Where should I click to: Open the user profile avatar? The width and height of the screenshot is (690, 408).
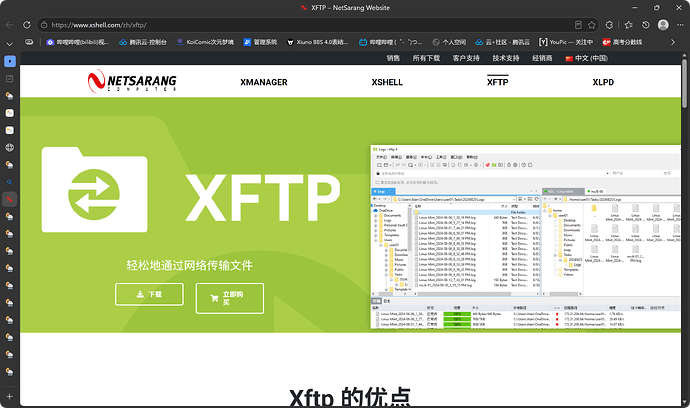point(663,25)
